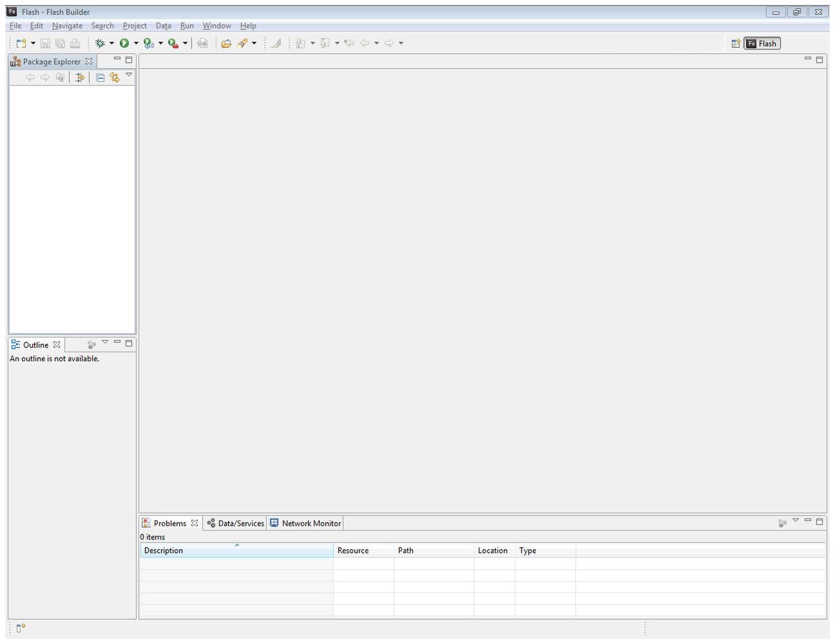This screenshot has width=835, height=644.
Task: Click the Export Release Build icon
Action: 202,43
